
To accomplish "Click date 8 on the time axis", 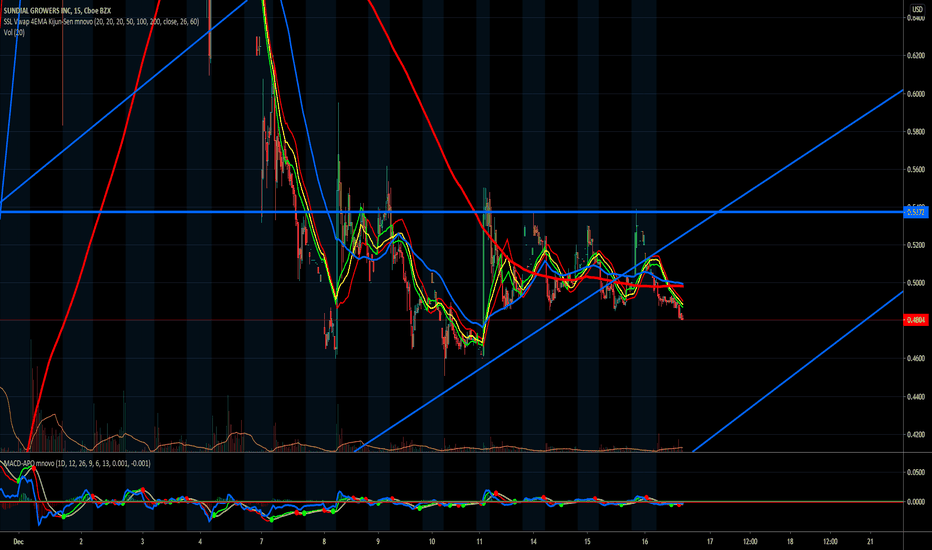I will coord(324,542).
